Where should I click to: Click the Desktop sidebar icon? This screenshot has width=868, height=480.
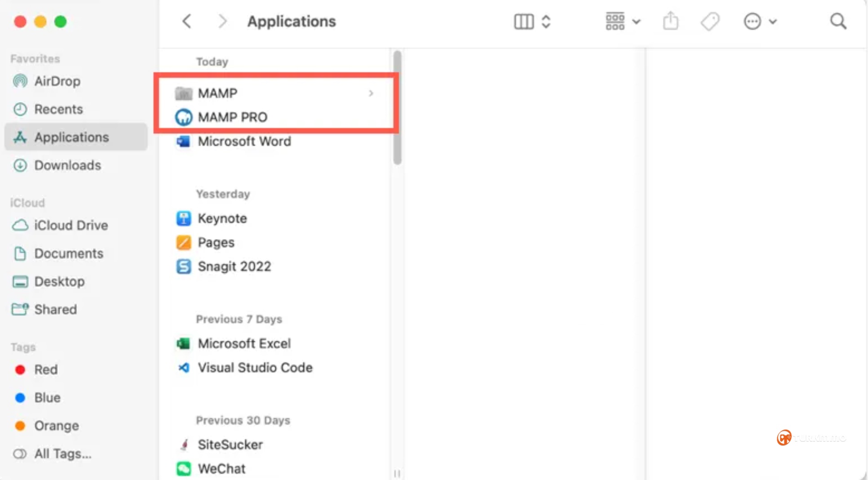(x=20, y=282)
